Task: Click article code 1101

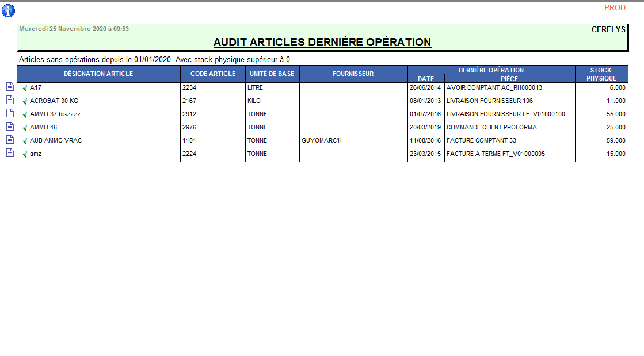Action: 189,140
